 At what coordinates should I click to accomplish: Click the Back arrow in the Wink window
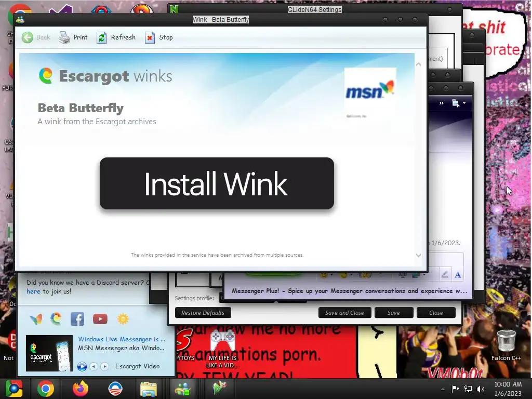click(x=28, y=37)
